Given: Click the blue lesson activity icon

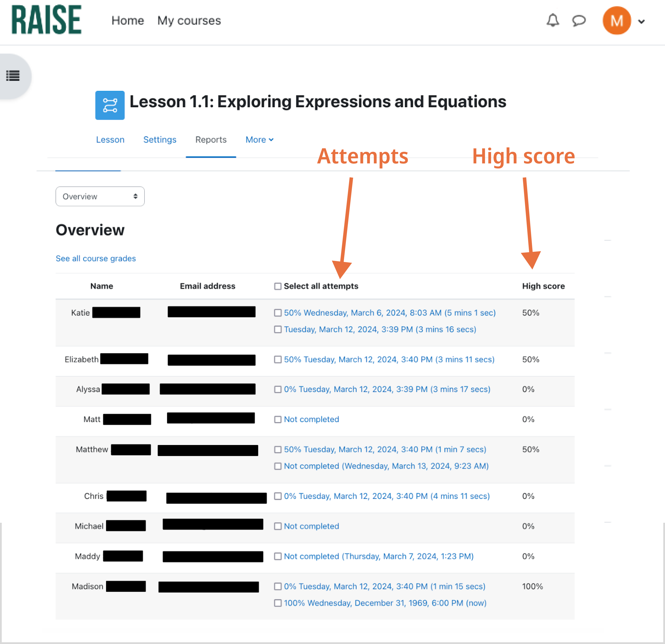Looking at the screenshot, I should pyautogui.click(x=110, y=105).
